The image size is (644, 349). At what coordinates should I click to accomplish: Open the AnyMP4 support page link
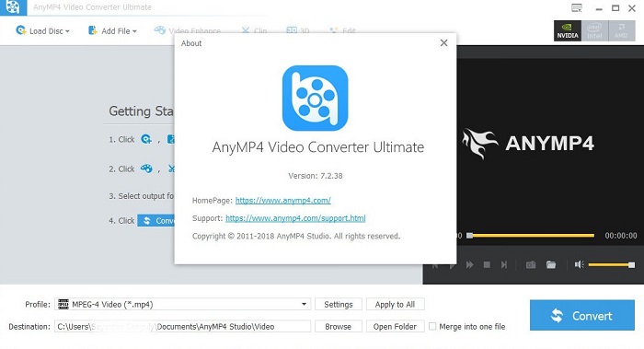pos(295,218)
